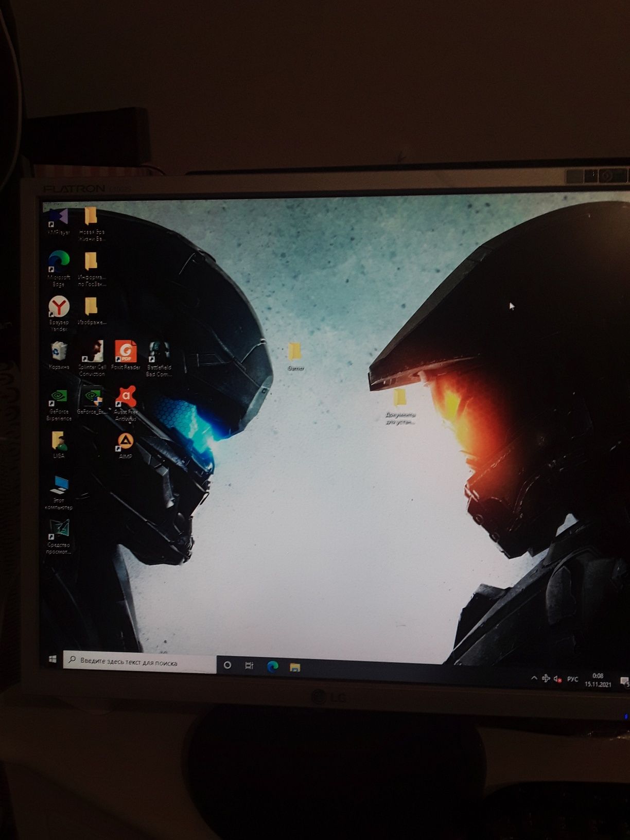Select the Этот компьютер icon
The height and width of the screenshot is (840, 630).
[x=59, y=493]
